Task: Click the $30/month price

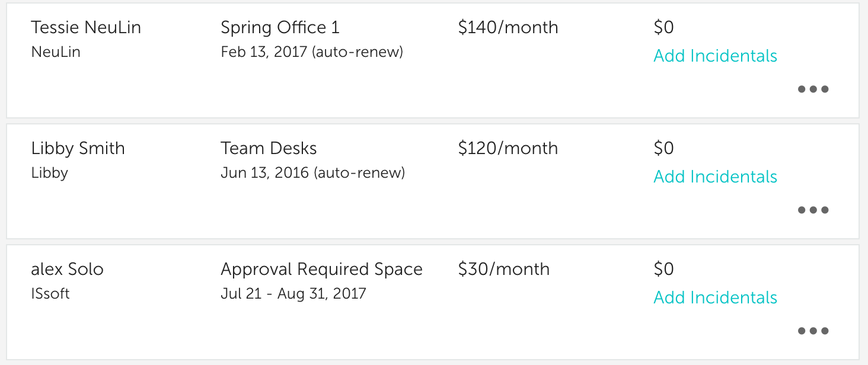Action: pyautogui.click(x=503, y=269)
